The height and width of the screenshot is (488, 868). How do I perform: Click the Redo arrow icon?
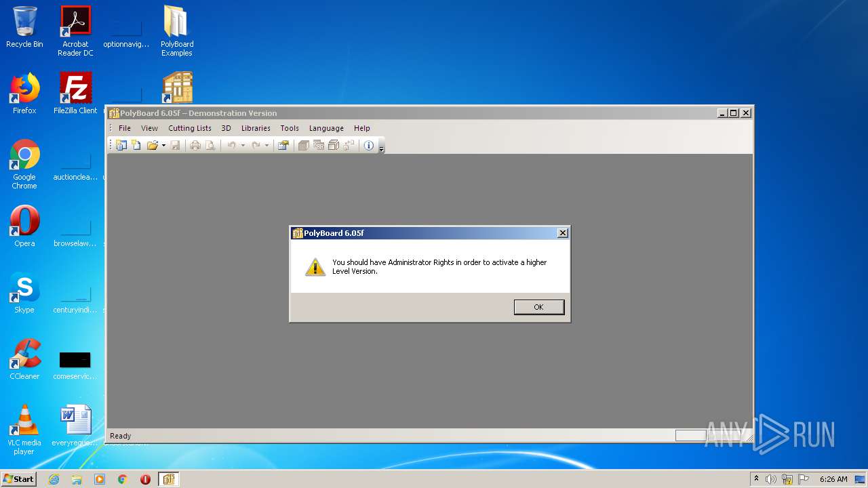pyautogui.click(x=256, y=145)
